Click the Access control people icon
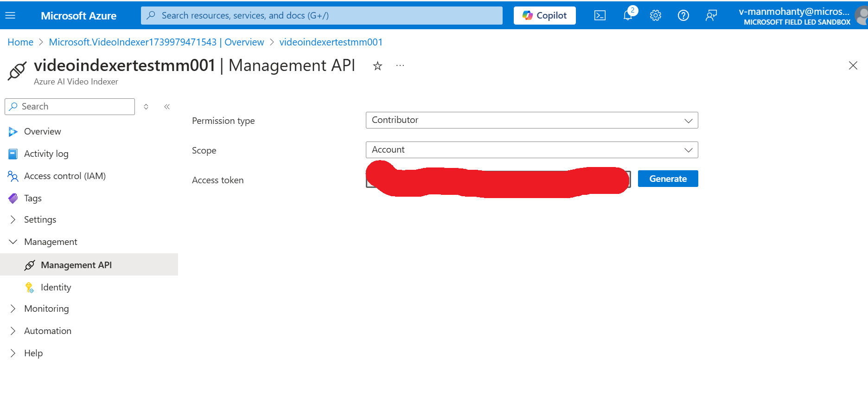 tap(13, 176)
